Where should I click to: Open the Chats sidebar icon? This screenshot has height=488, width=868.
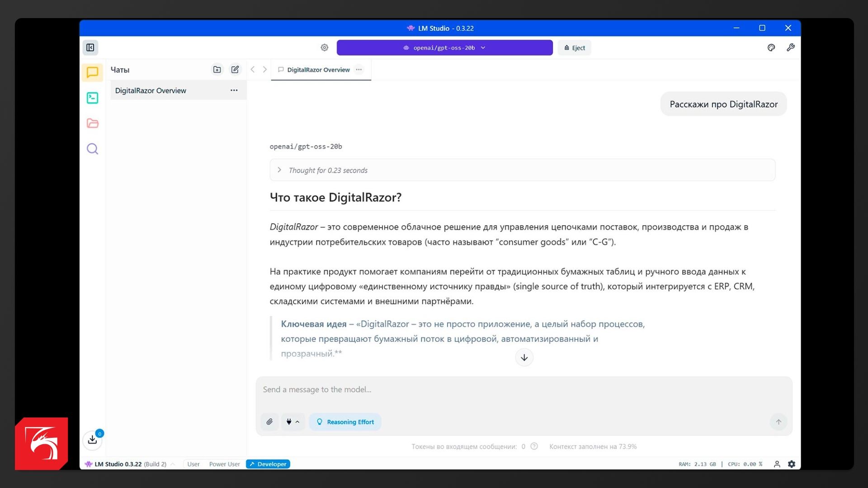(x=92, y=72)
